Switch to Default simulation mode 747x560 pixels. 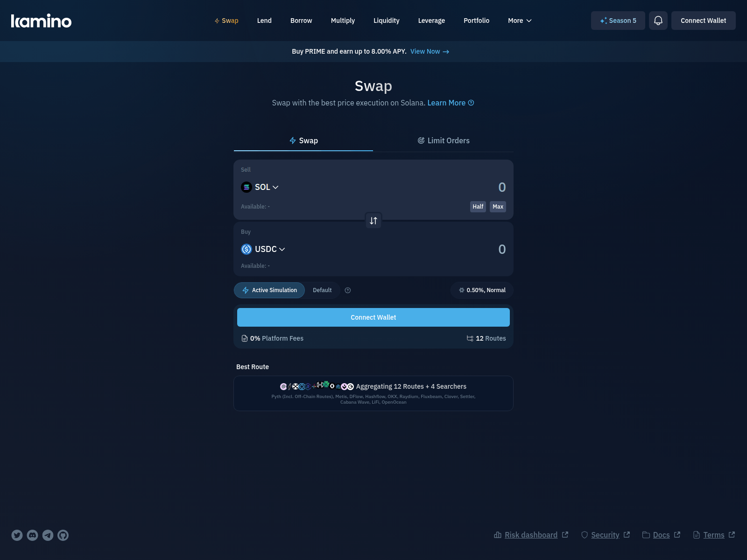tap(322, 290)
